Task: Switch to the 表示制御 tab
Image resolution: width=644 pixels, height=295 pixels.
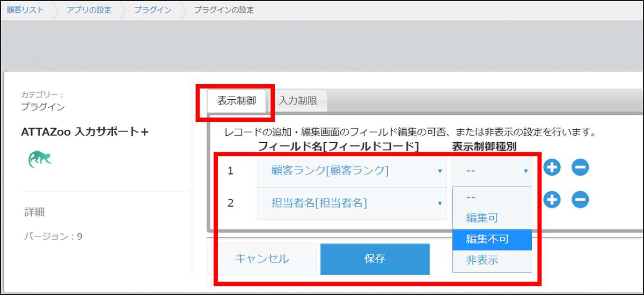Action: pos(237,100)
